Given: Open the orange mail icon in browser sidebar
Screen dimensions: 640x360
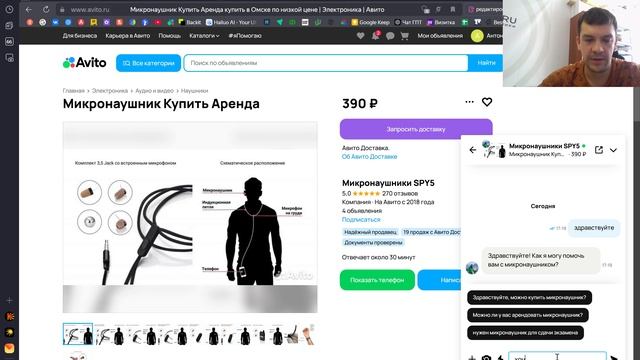Looking at the screenshot, I should tap(9, 348).
